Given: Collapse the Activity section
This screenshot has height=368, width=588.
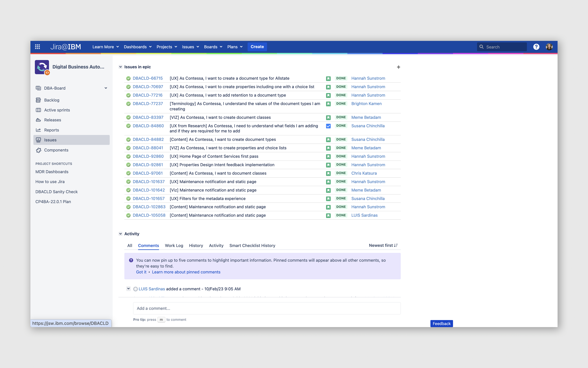Looking at the screenshot, I should [x=120, y=234].
